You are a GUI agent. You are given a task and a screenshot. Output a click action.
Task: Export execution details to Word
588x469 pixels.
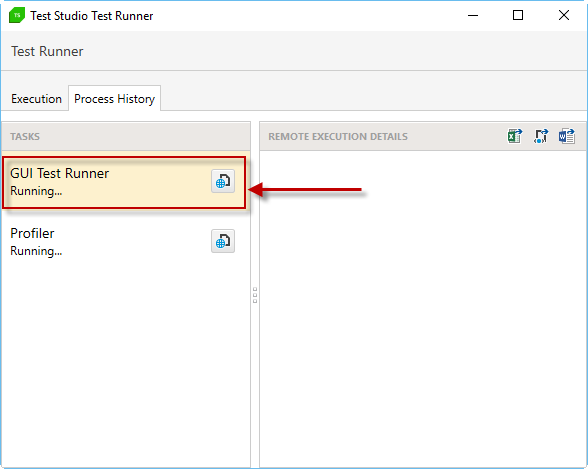567,136
